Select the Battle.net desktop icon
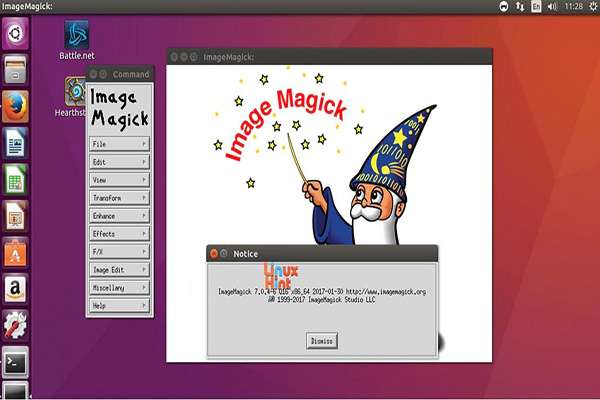This screenshot has width=600, height=400. (77, 40)
